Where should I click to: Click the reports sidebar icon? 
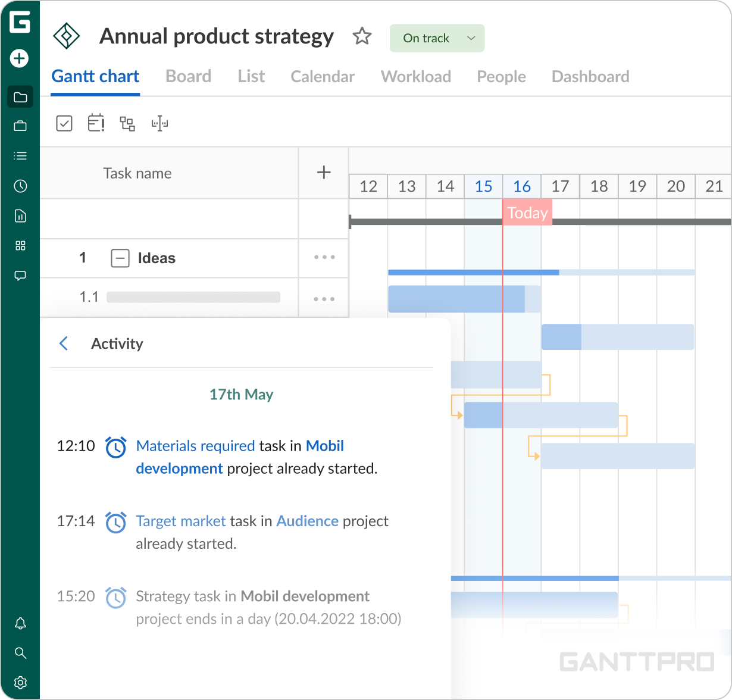pos(20,216)
